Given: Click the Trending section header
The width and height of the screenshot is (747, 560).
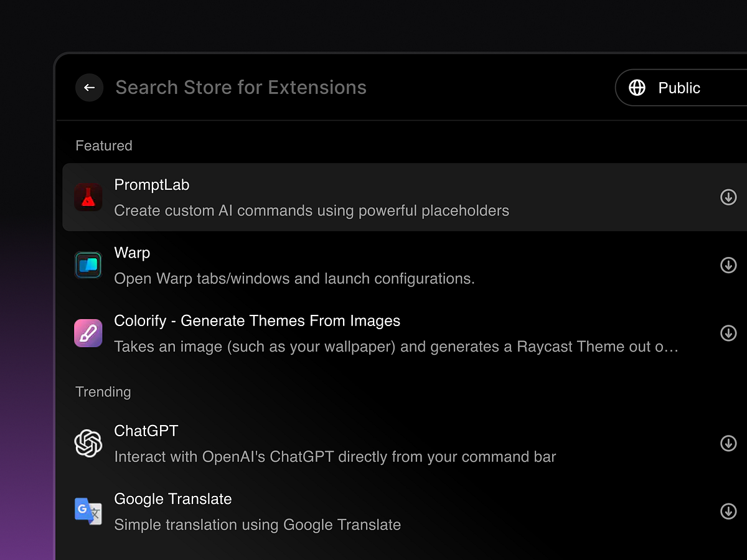Looking at the screenshot, I should 103,392.
